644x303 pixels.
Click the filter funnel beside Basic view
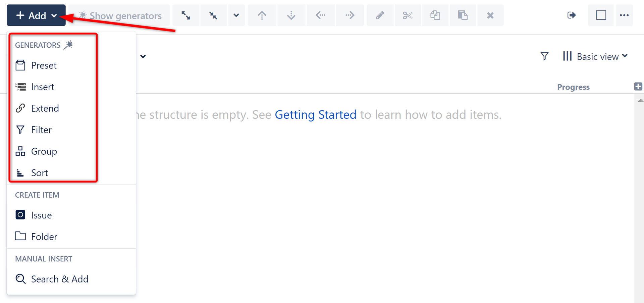click(x=544, y=56)
